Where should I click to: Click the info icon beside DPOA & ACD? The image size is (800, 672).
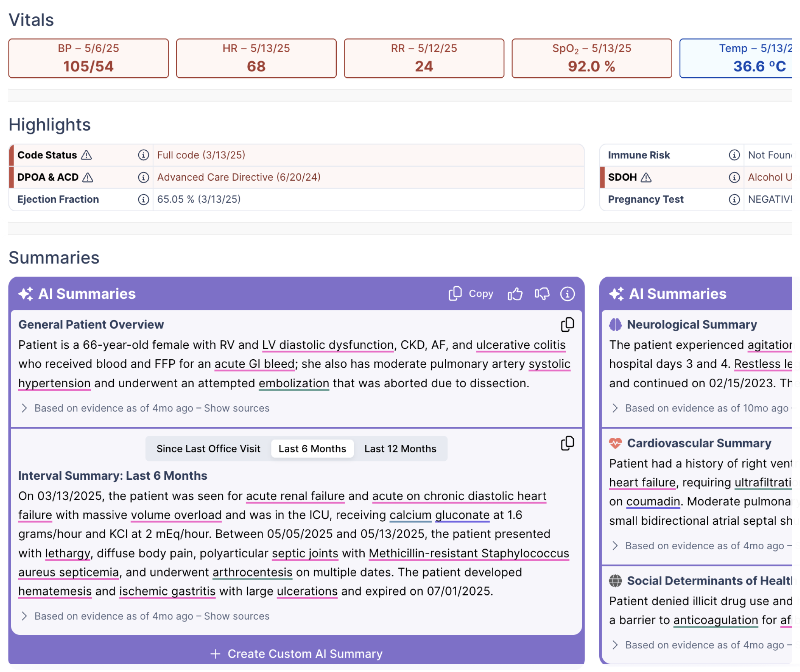[143, 177]
